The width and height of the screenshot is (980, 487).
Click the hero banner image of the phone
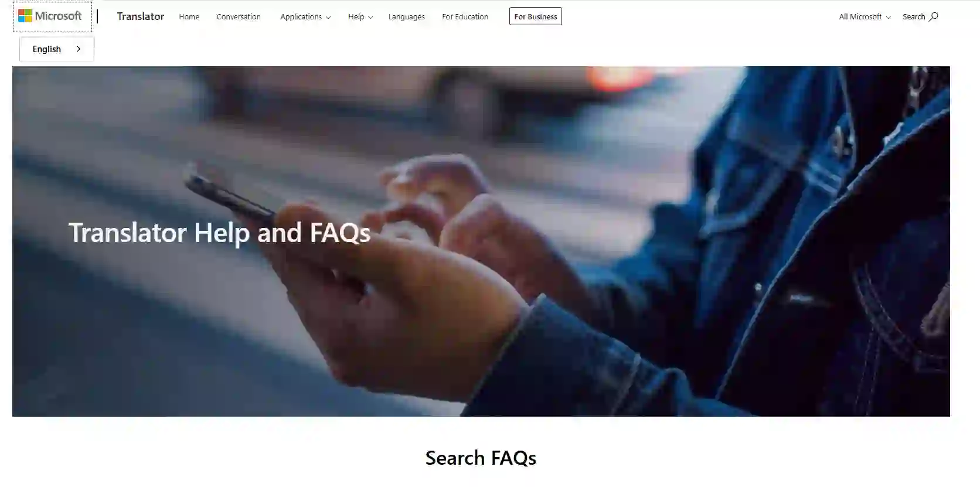pyautogui.click(x=481, y=241)
